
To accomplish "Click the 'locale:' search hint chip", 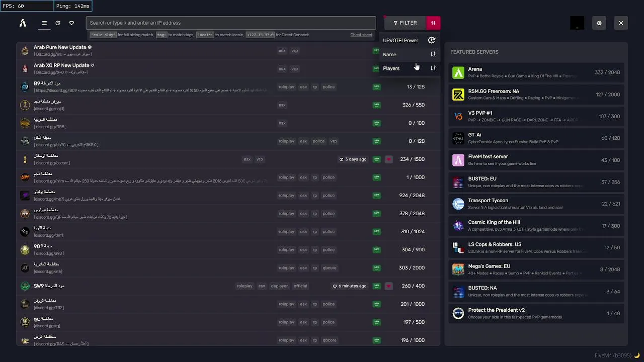I will pos(205,35).
